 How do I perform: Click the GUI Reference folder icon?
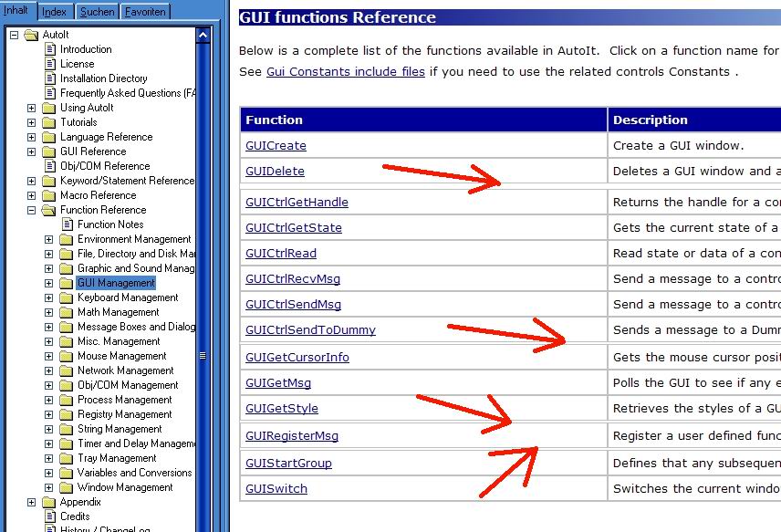pyautogui.click(x=49, y=151)
